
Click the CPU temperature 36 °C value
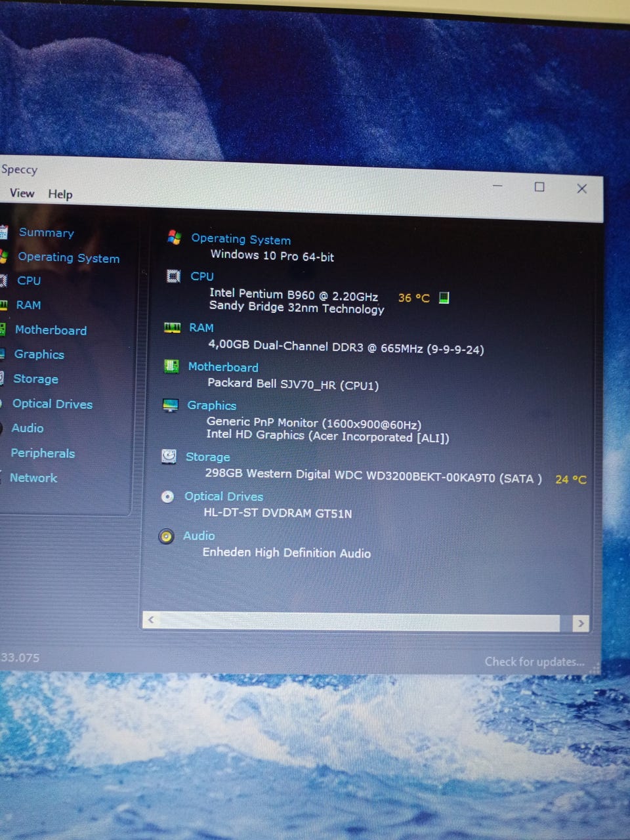point(414,298)
